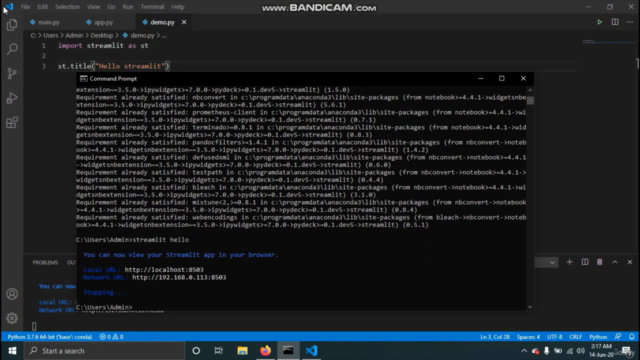Open Windows Start menu
The width and height of the screenshot is (640, 360).
(12, 351)
